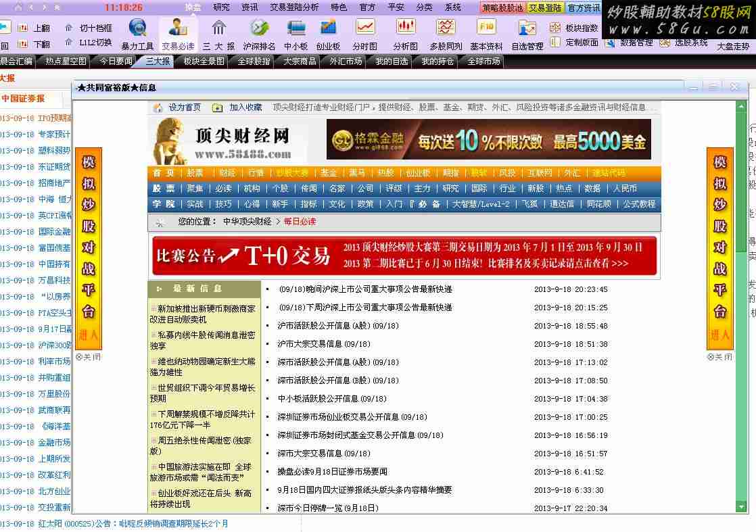Viewport: 756px width, 532px height.
Task: Open the 自选管理 toolbar icon
Action: tap(527, 28)
